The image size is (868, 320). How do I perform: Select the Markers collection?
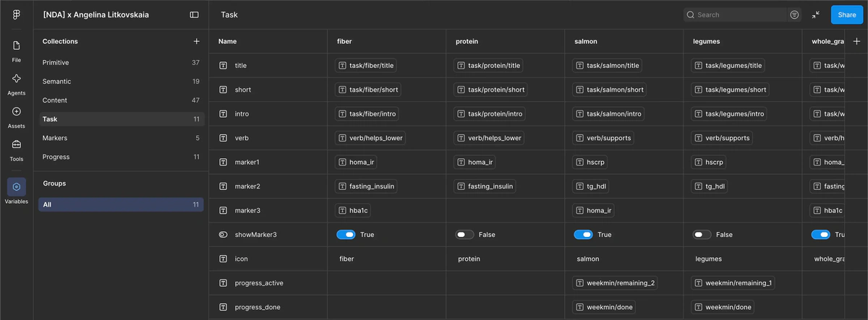pyautogui.click(x=121, y=138)
